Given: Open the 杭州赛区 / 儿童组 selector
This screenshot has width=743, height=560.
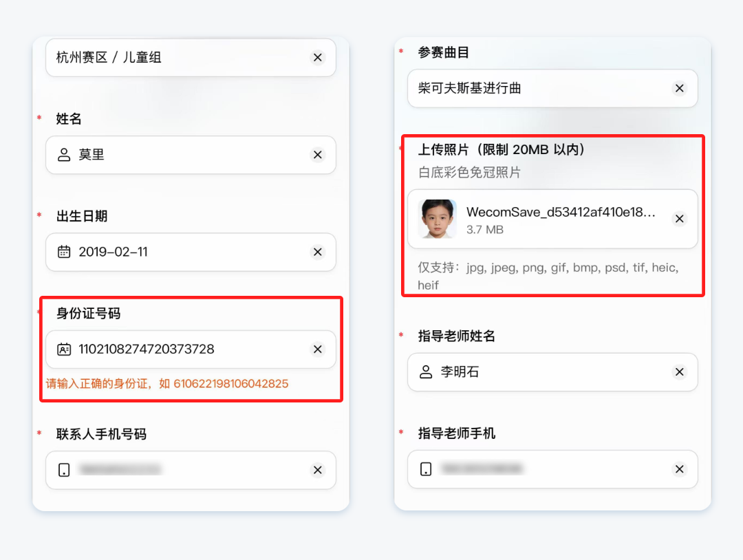Looking at the screenshot, I should point(172,58).
